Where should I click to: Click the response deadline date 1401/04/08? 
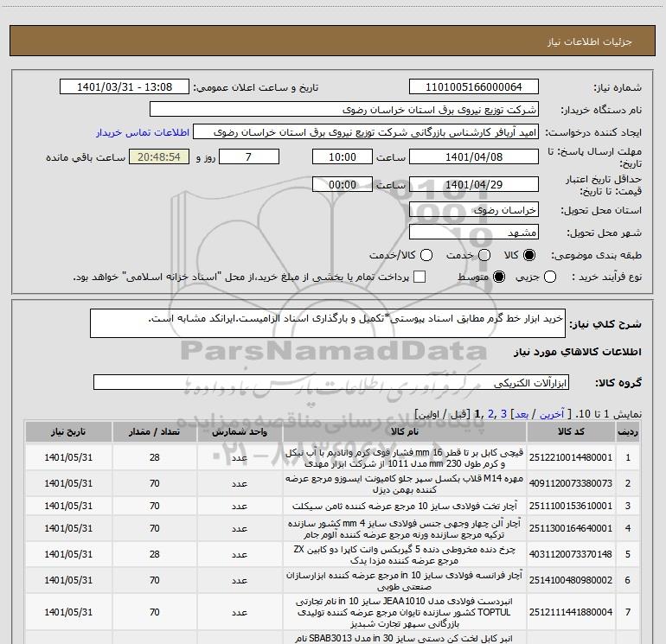474,156
